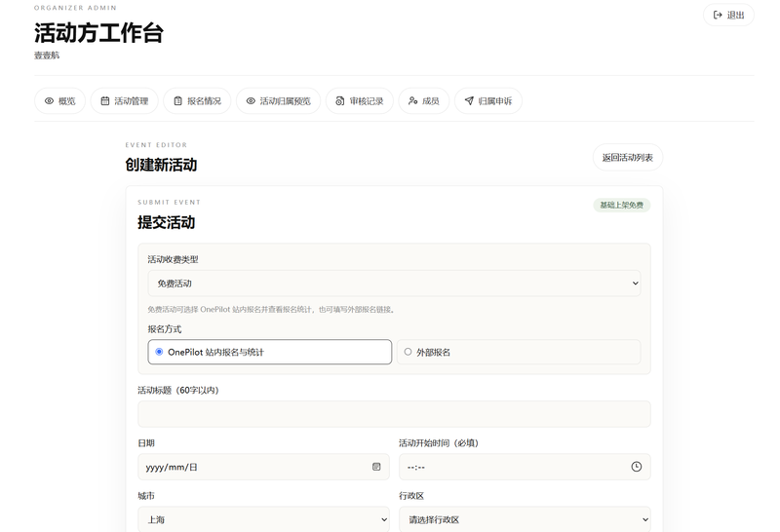Screen dimensions: 780x532
Task: Switch to 活动归属预览 tab
Action: click(x=278, y=101)
